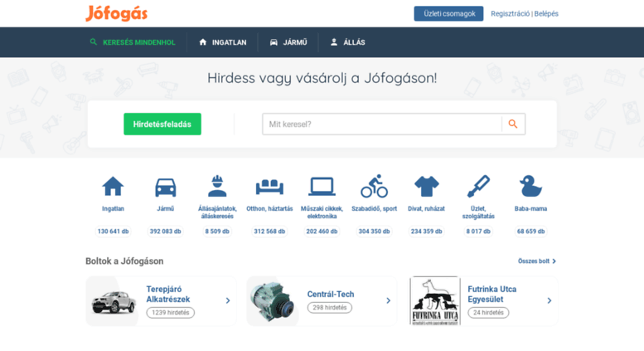Click the 1239 hirdetés badge
This screenshot has width=644, height=351.
coord(171,313)
